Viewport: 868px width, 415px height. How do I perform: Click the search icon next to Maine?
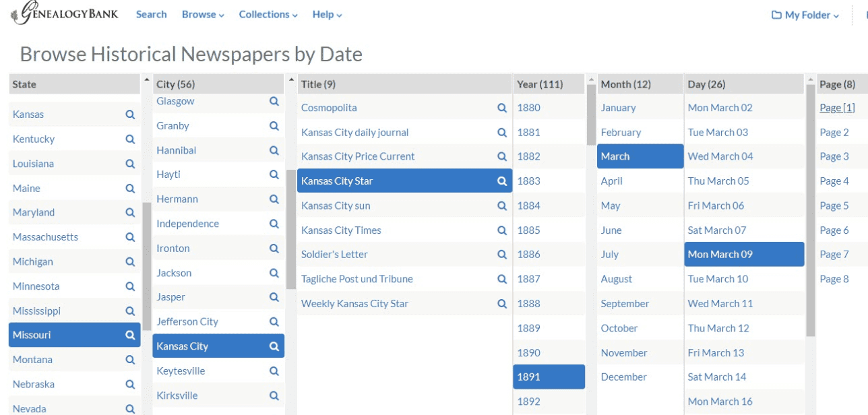[130, 188]
